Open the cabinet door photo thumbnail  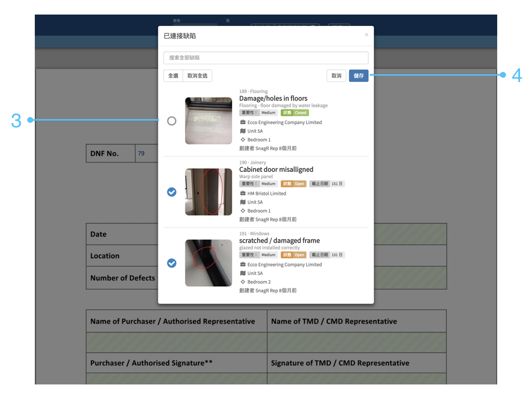click(209, 192)
